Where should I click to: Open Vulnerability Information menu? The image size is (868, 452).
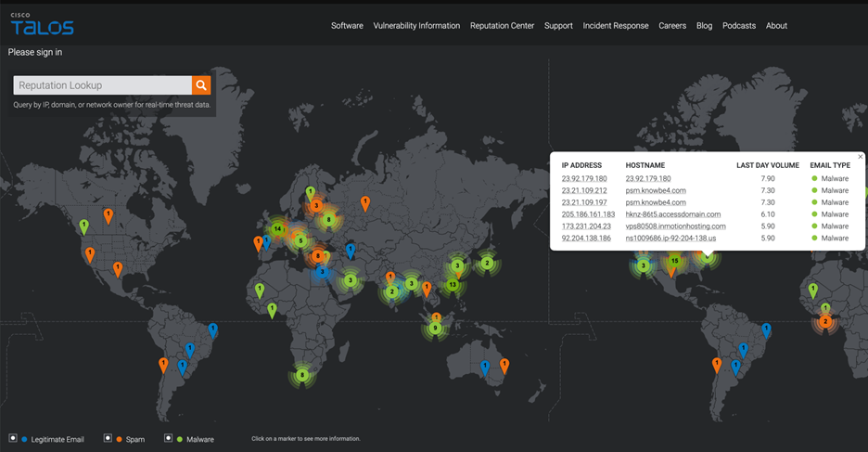[x=416, y=25]
